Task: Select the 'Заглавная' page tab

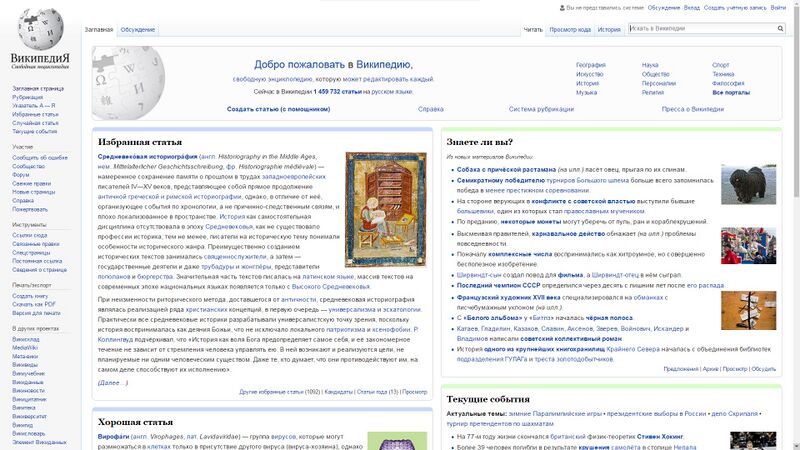Action: pyautogui.click(x=98, y=30)
